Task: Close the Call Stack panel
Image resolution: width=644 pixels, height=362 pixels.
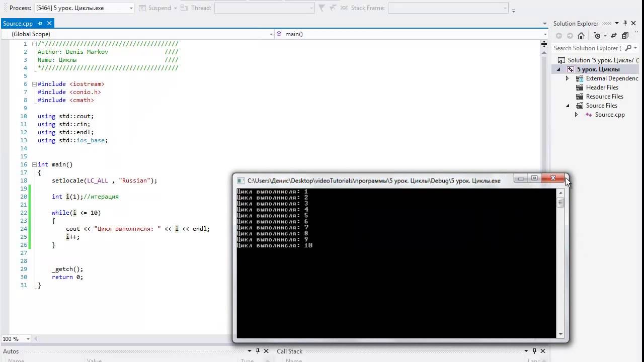Action: point(542,351)
